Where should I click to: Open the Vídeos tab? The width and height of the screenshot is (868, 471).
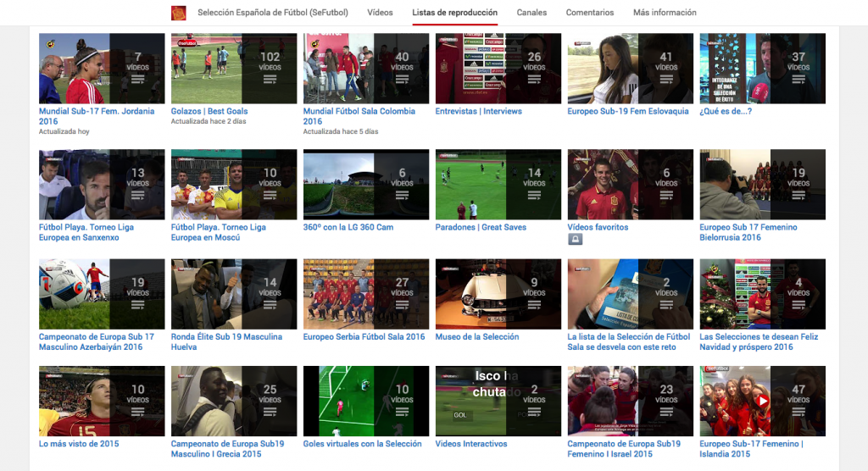click(380, 12)
